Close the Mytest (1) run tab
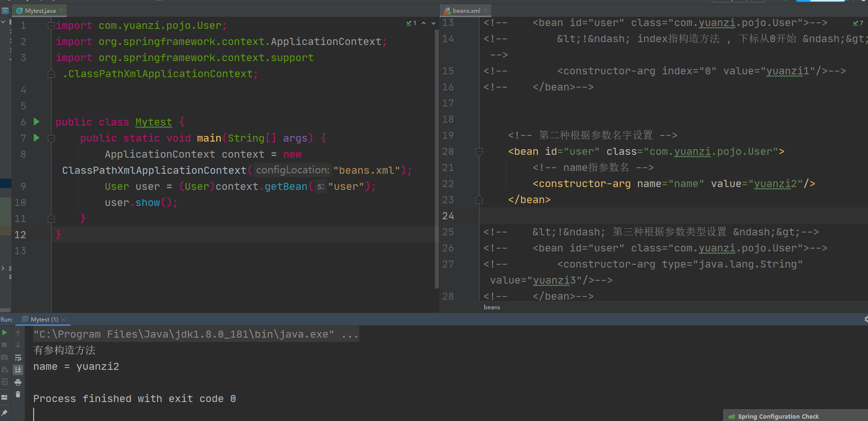Image resolution: width=868 pixels, height=421 pixels. point(63,319)
